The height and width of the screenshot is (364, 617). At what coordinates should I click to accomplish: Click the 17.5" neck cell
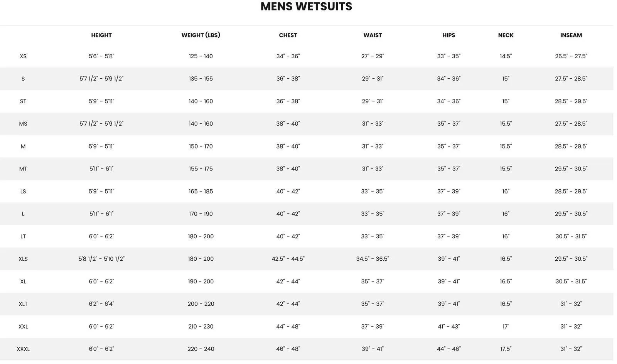pos(506,349)
